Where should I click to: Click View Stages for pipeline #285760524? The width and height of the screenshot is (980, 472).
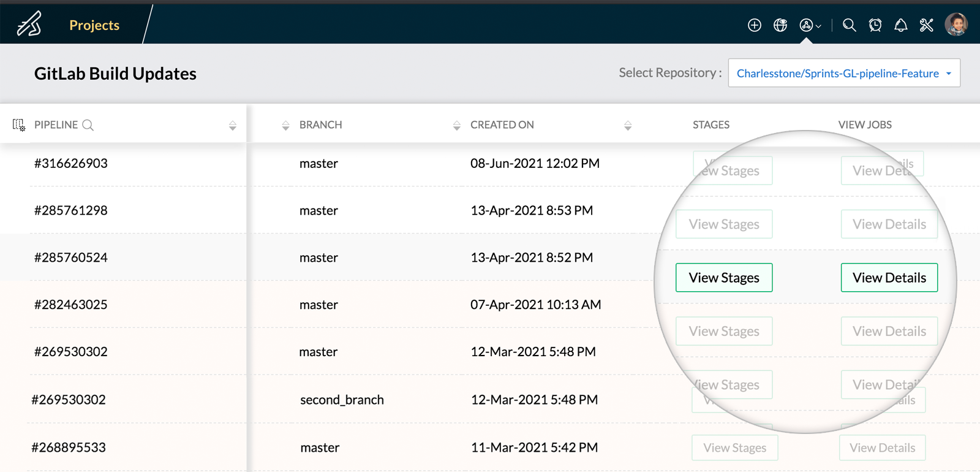pyautogui.click(x=723, y=278)
